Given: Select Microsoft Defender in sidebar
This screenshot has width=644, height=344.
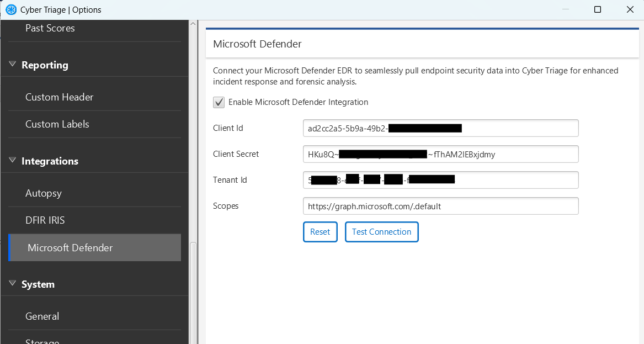Looking at the screenshot, I should point(70,247).
